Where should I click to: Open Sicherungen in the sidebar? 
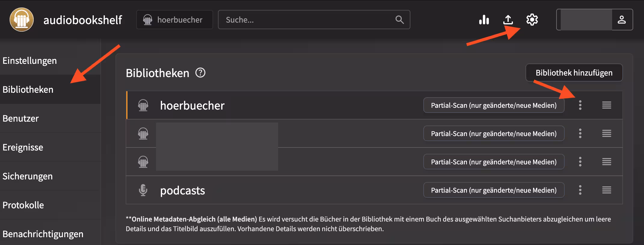[x=28, y=176]
